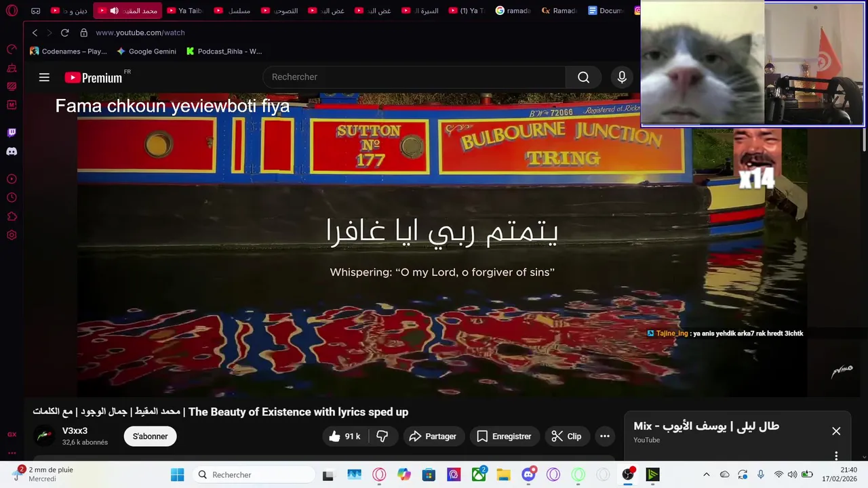Open Discord from the Windows taskbar
The height and width of the screenshot is (488, 868).
point(529,474)
